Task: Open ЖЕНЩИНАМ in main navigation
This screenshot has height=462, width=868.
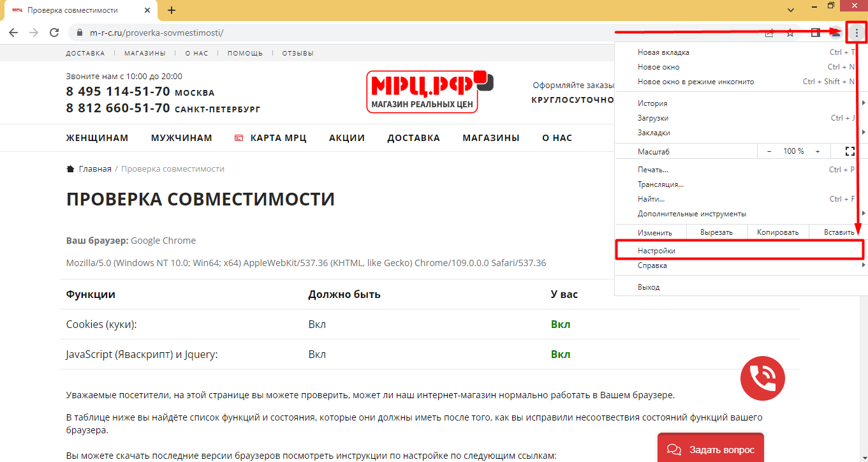Action: (x=97, y=138)
